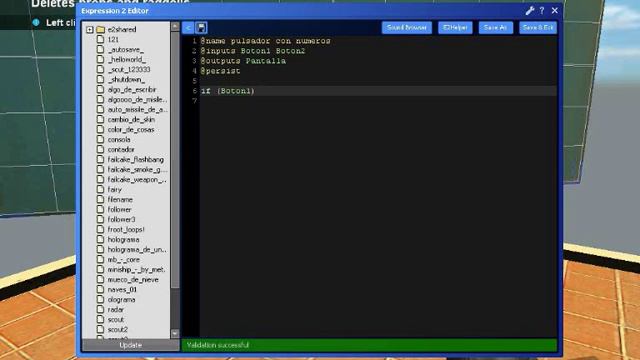Click the Save & Exit button
Screen dimensions: 640x360
click(538, 28)
